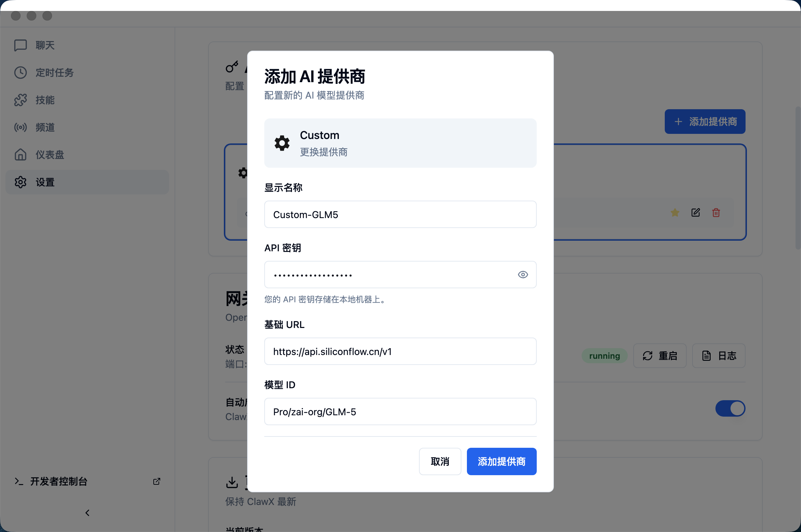Screen dimensions: 801x532
Task: Click the 基础 URL input field
Action: tap(400, 352)
